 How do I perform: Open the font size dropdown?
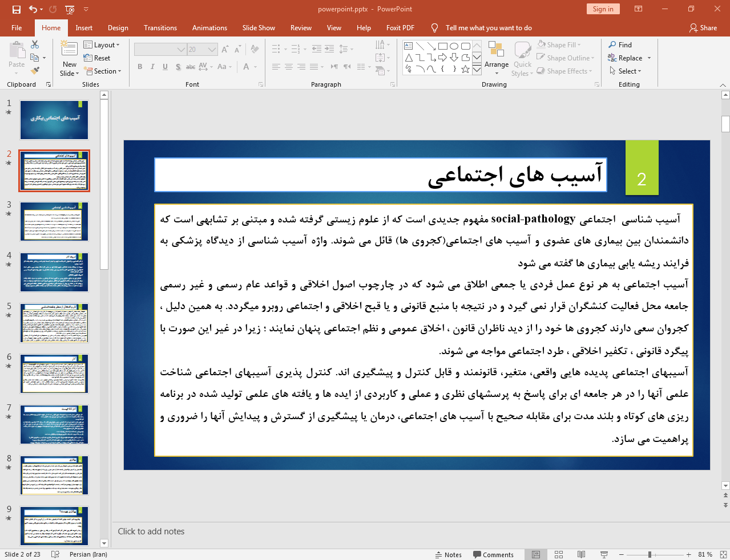click(x=212, y=50)
